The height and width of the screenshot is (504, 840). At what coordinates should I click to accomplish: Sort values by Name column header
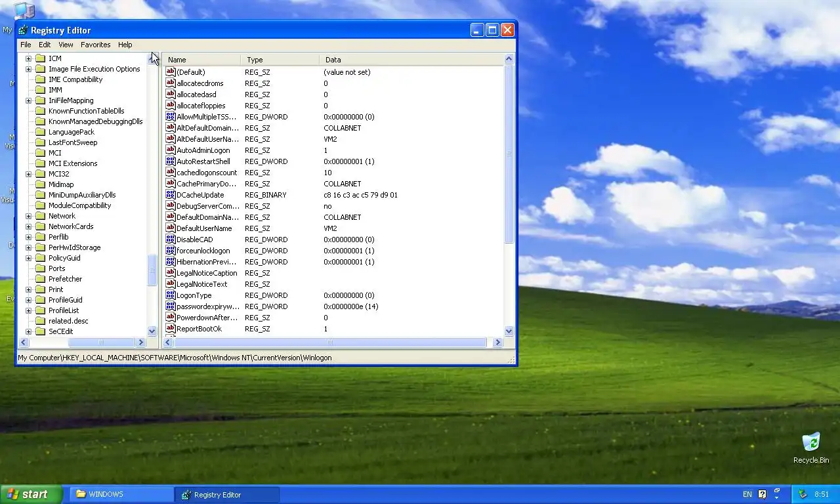pyautogui.click(x=201, y=60)
